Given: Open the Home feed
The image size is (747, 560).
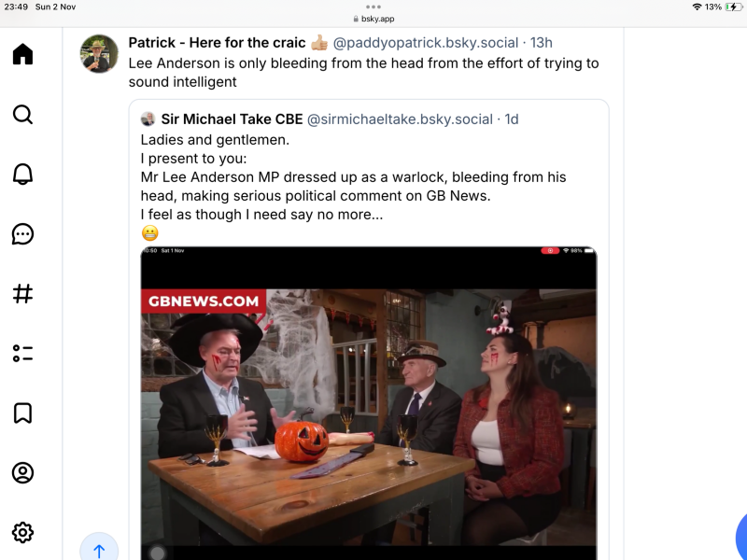Looking at the screenshot, I should click(22, 54).
